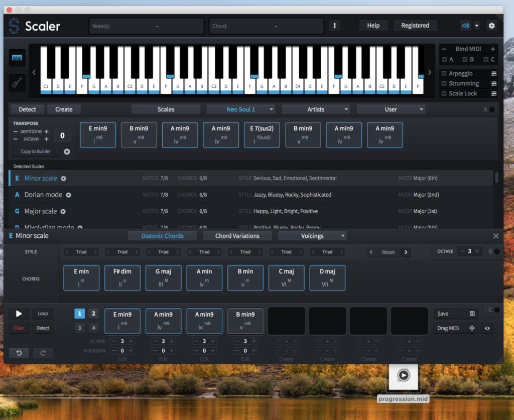Click the Drag MIDI eye icon

click(x=486, y=328)
